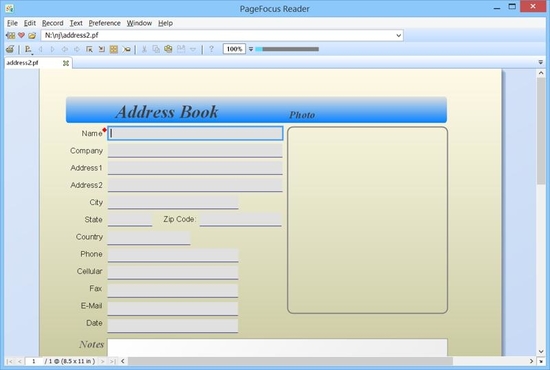550x370 pixels.
Task: Adjust the zoom slider in the toolbar
Action: [x=287, y=49]
